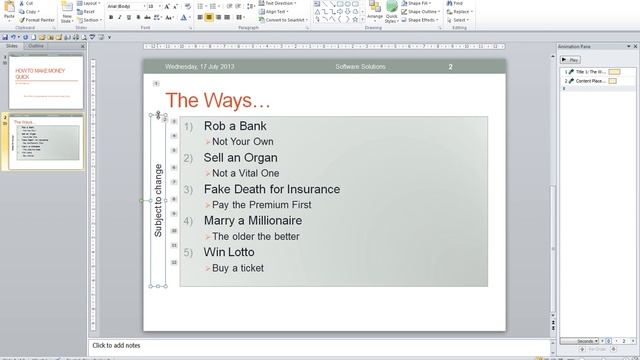
Task: Customize Quick Access toolbar arrow
Action: 109,37
